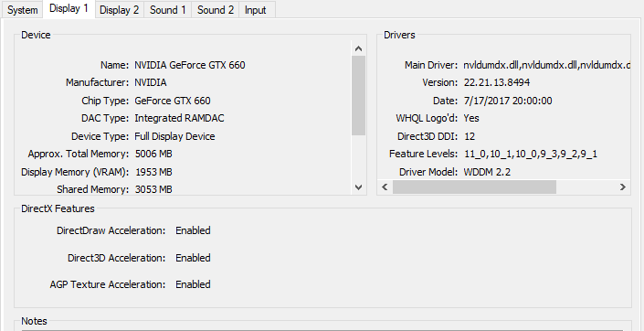Click Device panel scroll up arrow
The width and height of the screenshot is (644, 331).
pyautogui.click(x=359, y=48)
